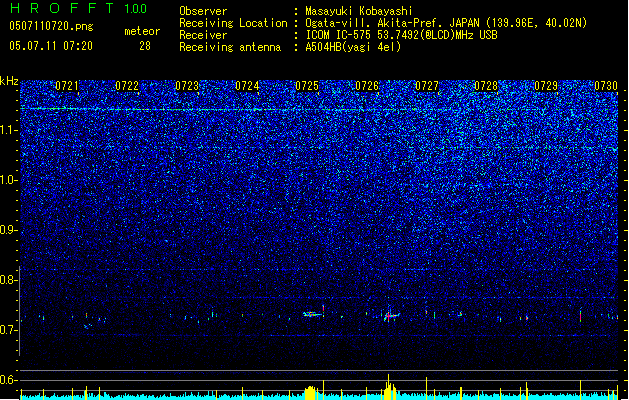629x400 pixels.
Task: Click the 0721 time marker
Action: 67,86
